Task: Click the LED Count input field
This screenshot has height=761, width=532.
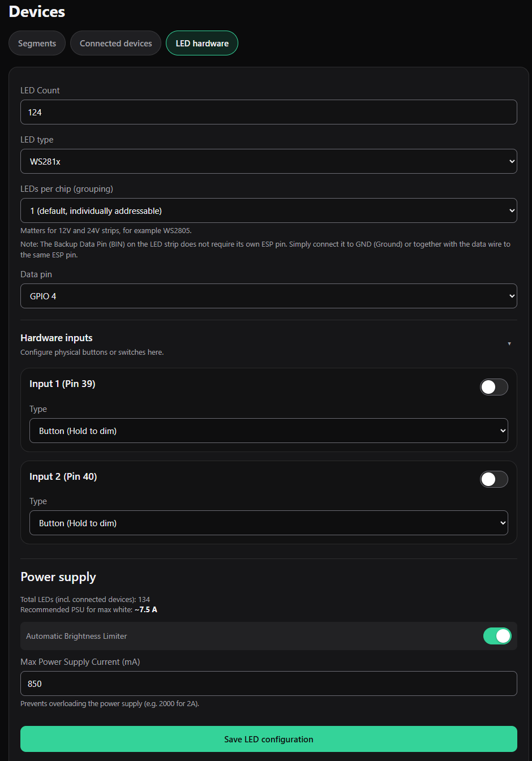Action: click(x=269, y=112)
